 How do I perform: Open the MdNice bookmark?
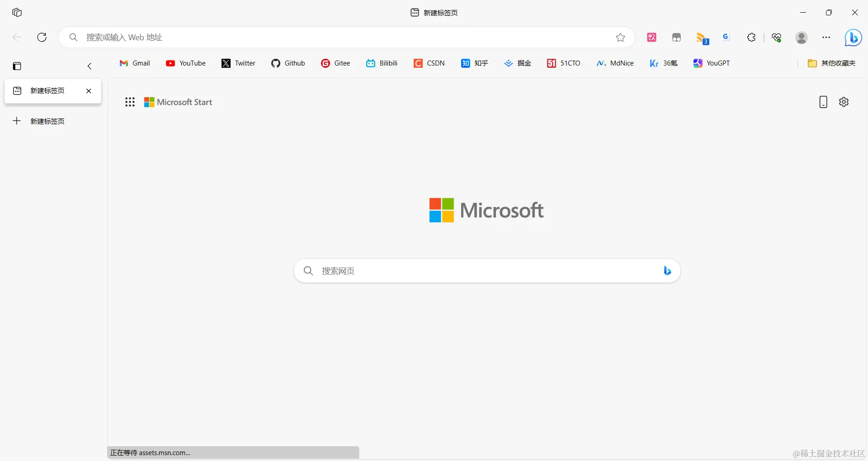pos(615,63)
